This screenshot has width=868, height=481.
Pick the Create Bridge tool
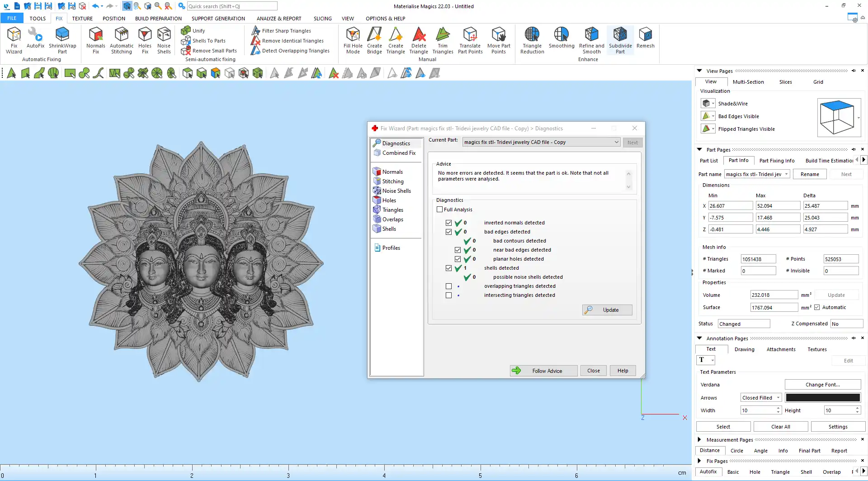click(x=374, y=40)
